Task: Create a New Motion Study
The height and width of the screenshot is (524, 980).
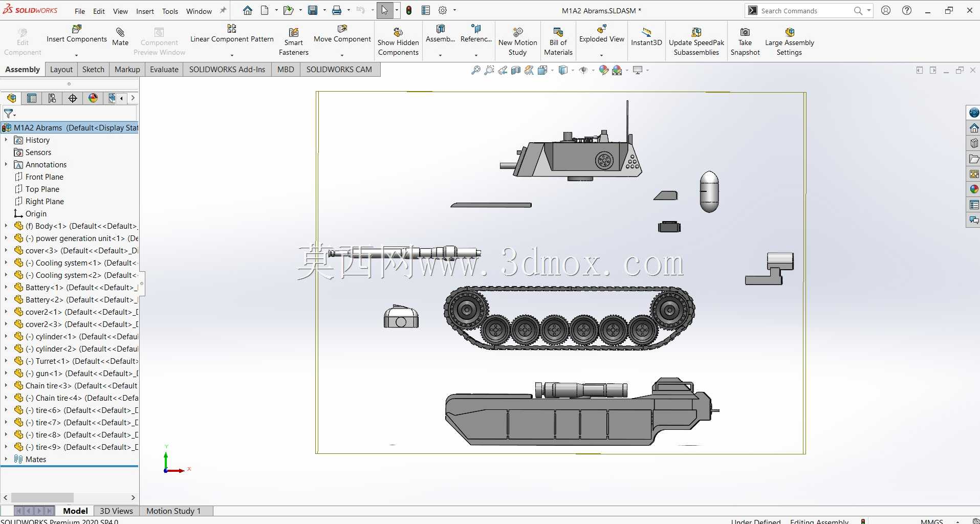Action: 518,41
